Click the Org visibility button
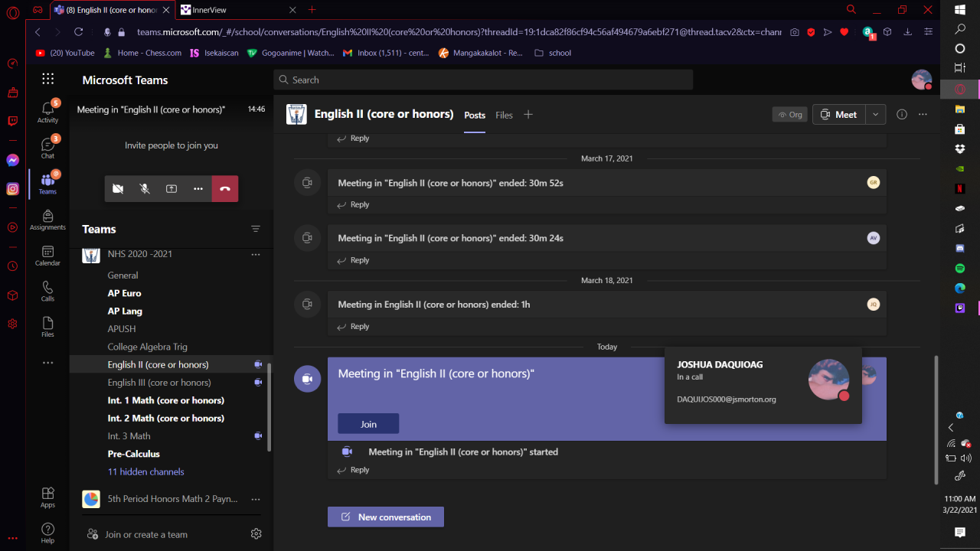 point(790,114)
